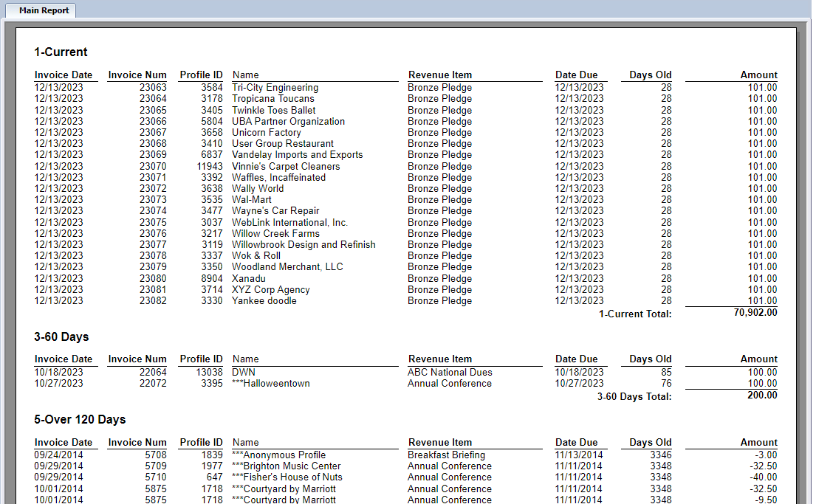Click profile ID 11943
The width and height of the screenshot is (816, 504).
210,167
